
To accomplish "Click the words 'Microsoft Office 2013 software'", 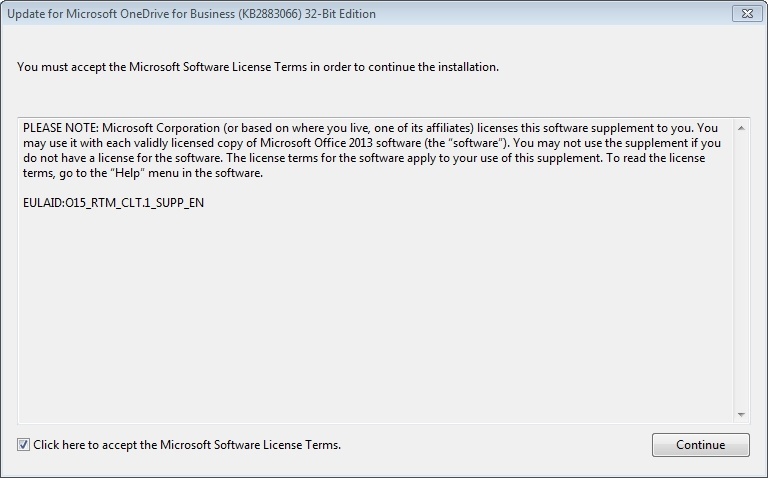I will (x=335, y=144).
